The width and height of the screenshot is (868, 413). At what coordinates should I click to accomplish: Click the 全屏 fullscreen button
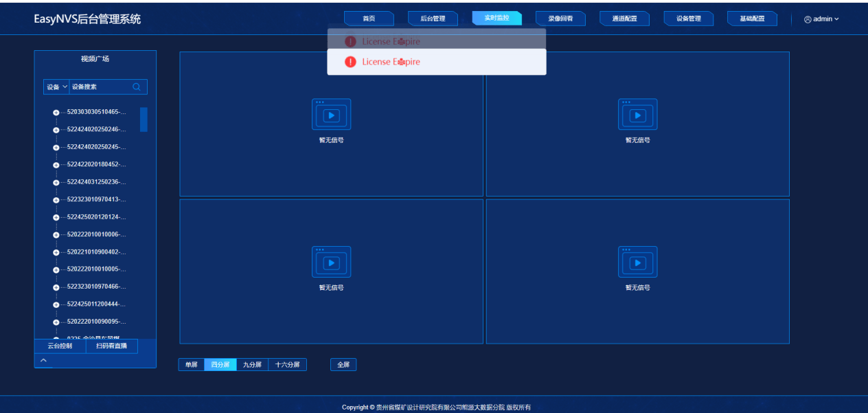(x=343, y=365)
